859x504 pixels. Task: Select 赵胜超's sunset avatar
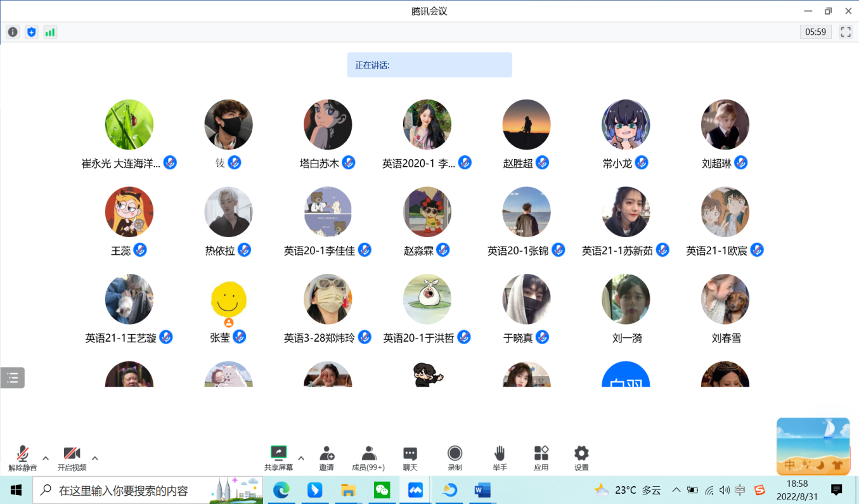(526, 124)
